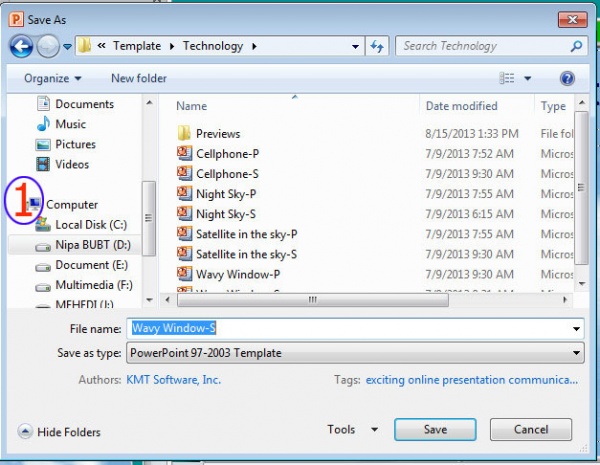The image size is (600, 465).
Task: Click the magnifier search icon
Action: pyautogui.click(x=576, y=46)
